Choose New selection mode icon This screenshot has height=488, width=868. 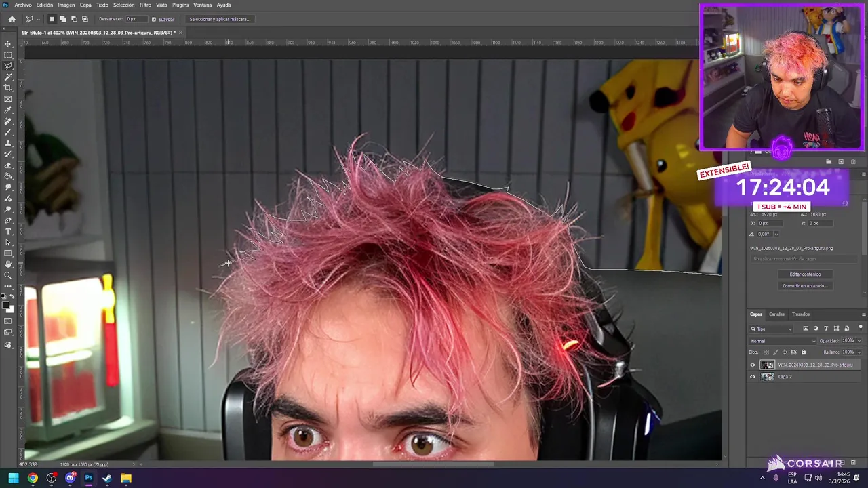click(x=52, y=19)
